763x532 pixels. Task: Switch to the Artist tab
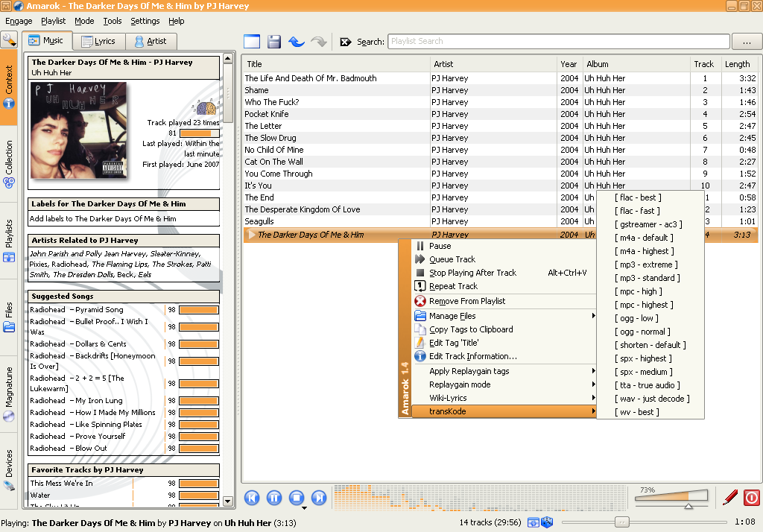(x=151, y=42)
